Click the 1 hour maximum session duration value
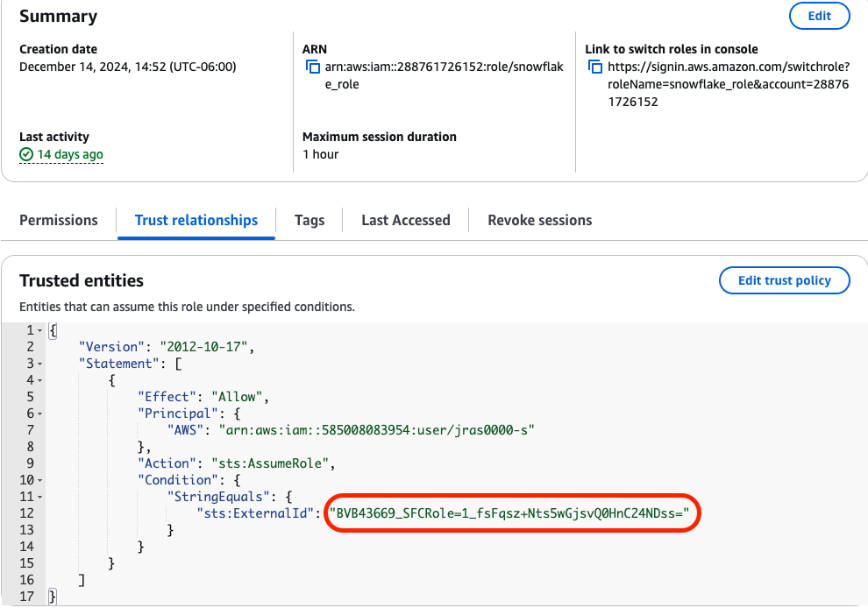Image resolution: width=868 pixels, height=608 pixels. (321, 154)
